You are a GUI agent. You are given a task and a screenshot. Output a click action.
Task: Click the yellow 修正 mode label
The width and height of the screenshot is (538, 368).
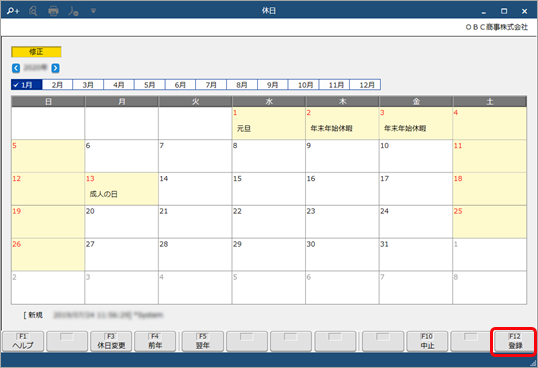click(36, 52)
